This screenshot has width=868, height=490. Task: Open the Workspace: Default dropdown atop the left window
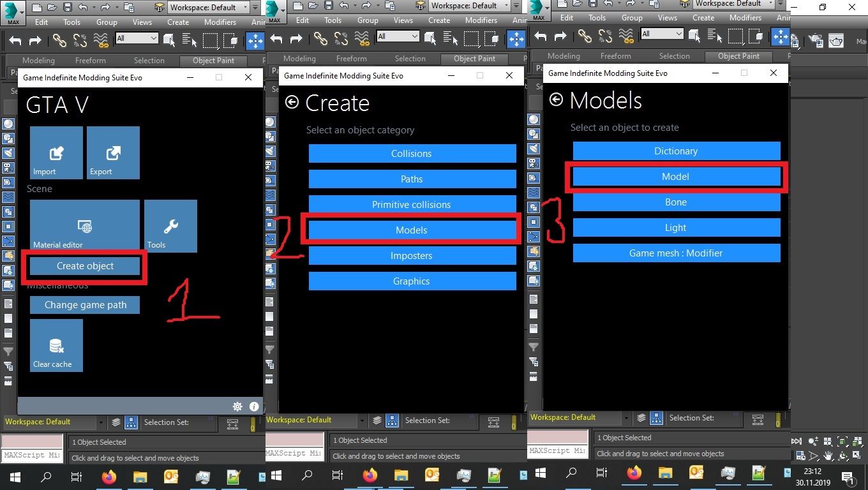209,8
